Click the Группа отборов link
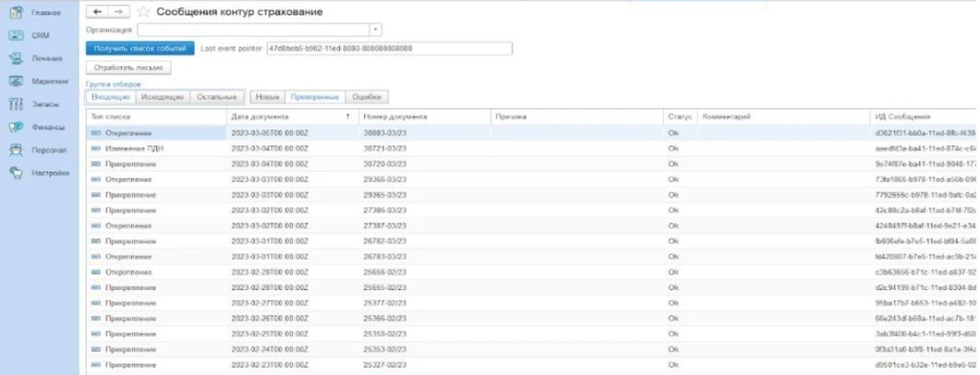The image size is (980, 375). coord(113,84)
